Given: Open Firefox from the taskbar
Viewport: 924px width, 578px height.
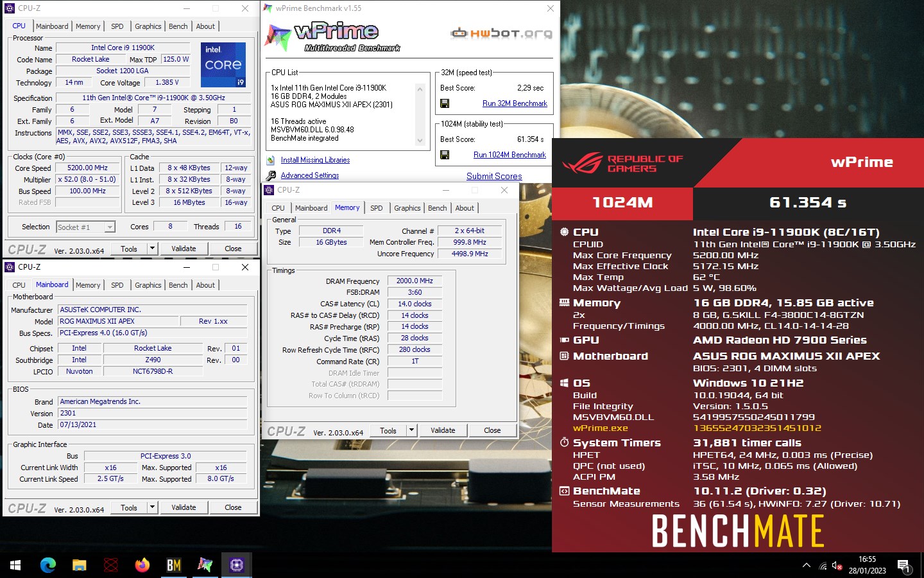Looking at the screenshot, I should [142, 565].
